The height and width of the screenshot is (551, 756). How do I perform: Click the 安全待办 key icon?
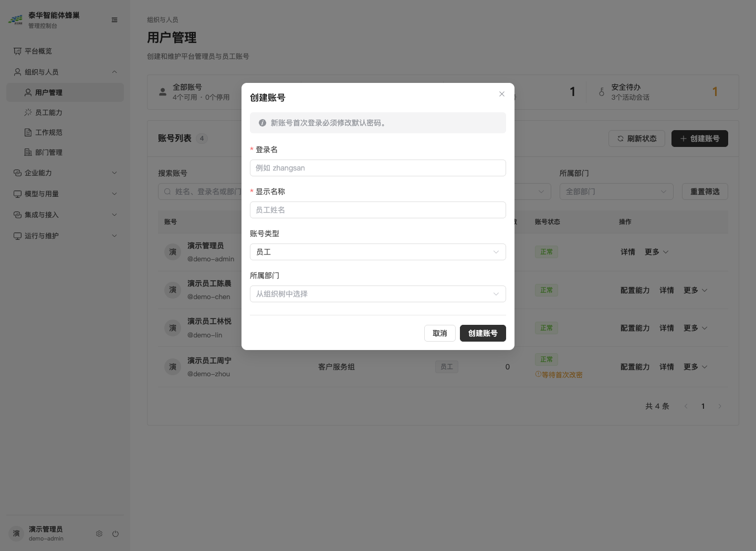pos(602,92)
